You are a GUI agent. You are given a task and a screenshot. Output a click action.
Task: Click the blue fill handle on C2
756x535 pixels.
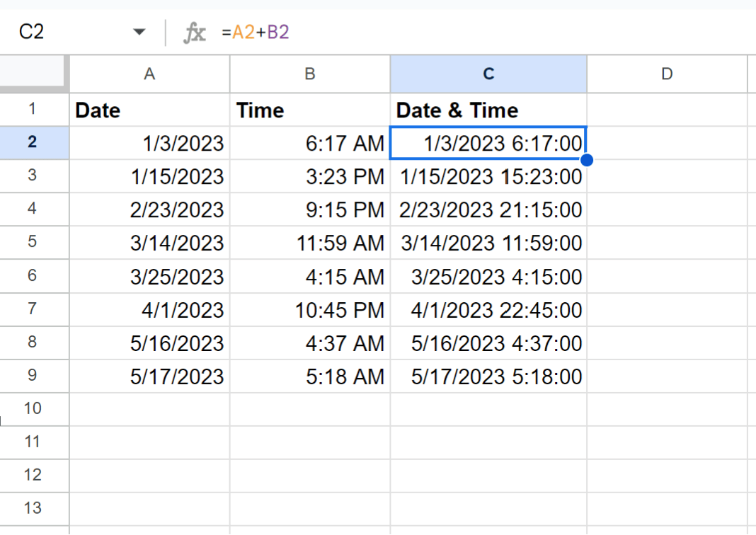[587, 160]
